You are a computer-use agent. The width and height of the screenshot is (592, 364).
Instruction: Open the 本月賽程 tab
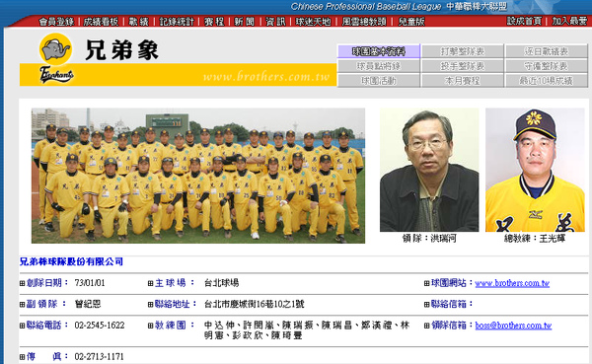[x=463, y=81]
